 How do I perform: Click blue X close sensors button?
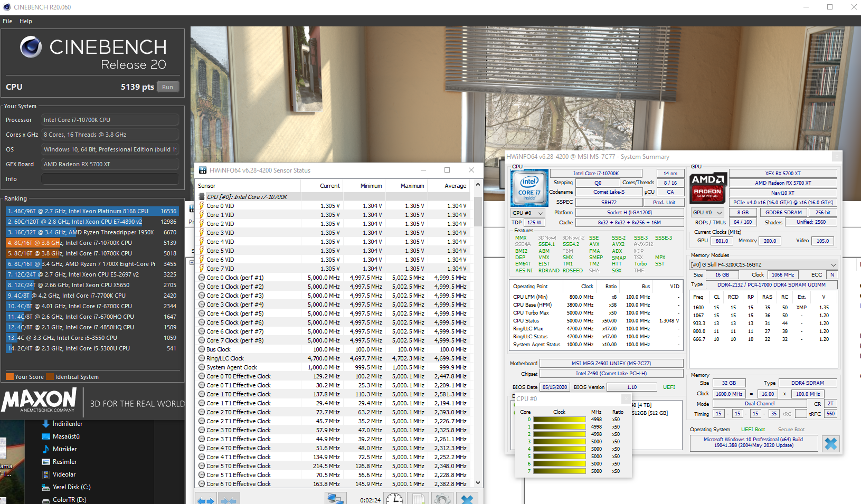(x=467, y=499)
